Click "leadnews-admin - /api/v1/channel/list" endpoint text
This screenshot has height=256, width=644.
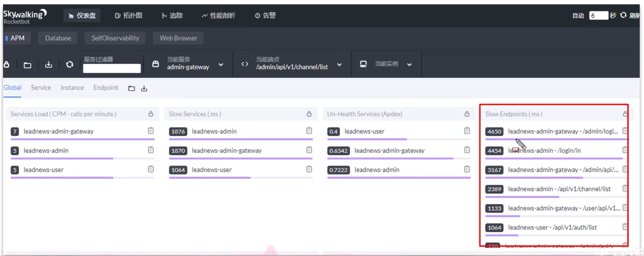point(559,189)
